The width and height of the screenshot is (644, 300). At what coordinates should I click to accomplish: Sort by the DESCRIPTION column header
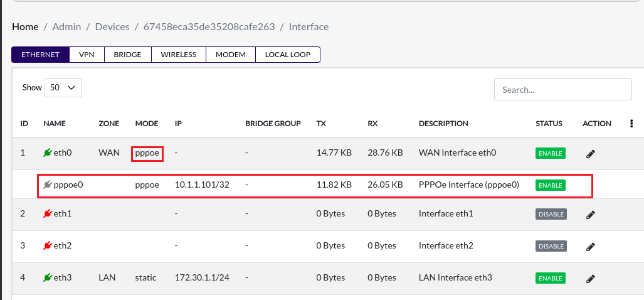443,124
